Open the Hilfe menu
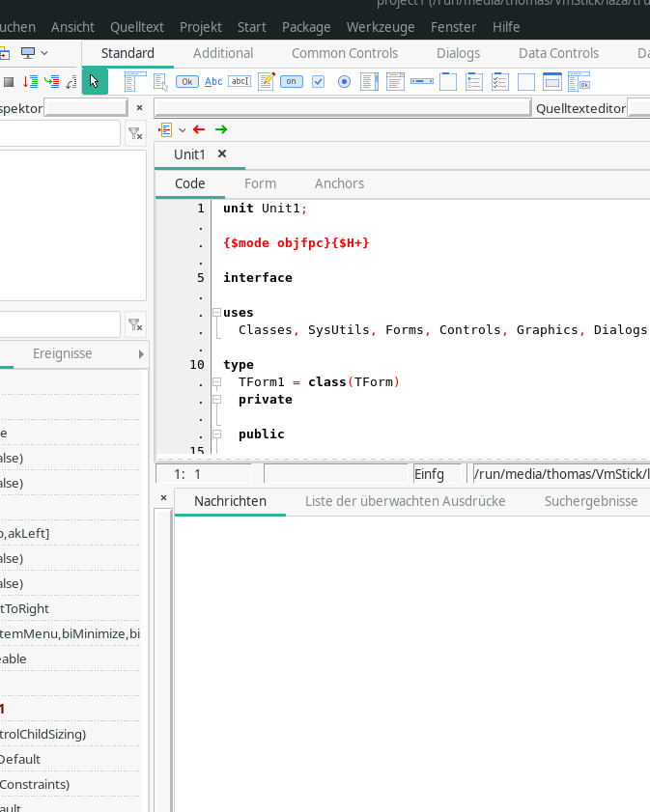Screen dimensions: 650x812 tap(506, 27)
